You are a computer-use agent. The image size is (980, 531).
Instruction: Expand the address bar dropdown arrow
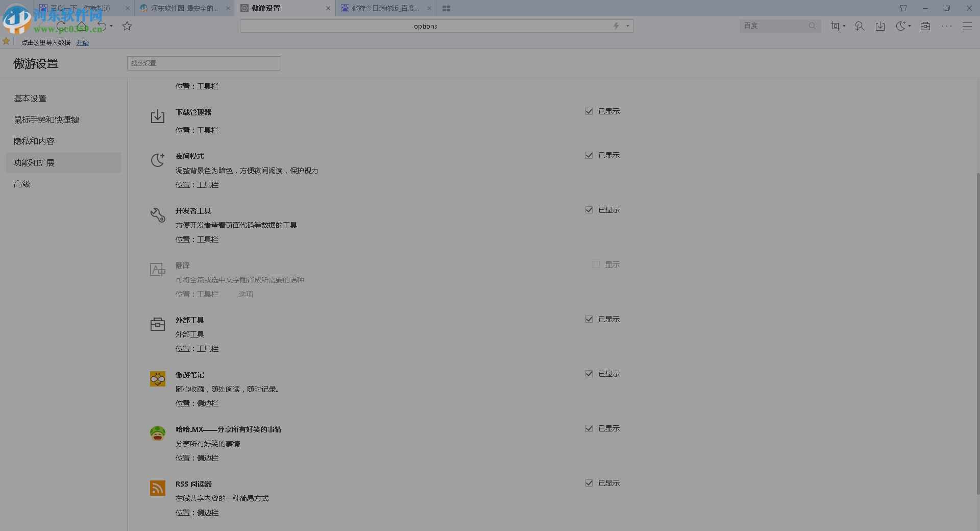pyautogui.click(x=628, y=26)
